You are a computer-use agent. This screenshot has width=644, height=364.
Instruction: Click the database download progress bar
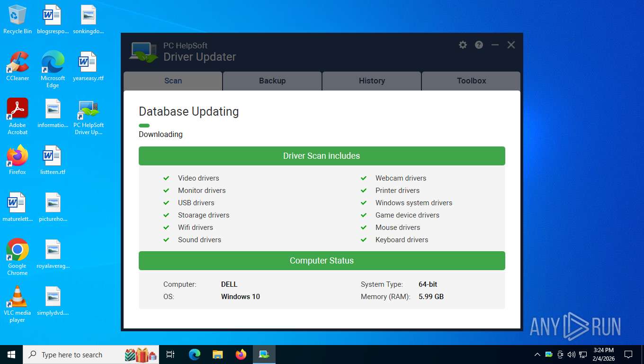coord(144,126)
